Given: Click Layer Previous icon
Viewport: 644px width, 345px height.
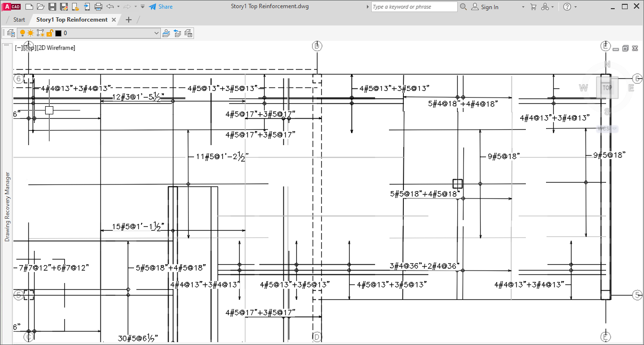Looking at the screenshot, I should click(177, 33).
